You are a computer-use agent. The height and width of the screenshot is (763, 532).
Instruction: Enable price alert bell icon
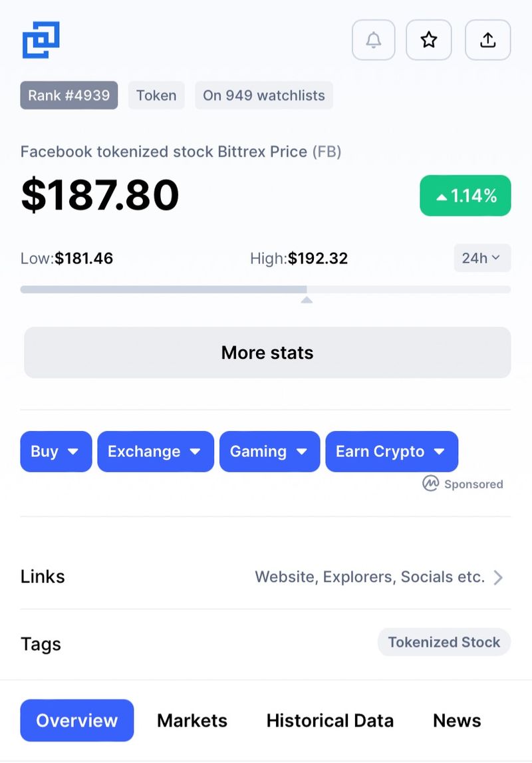point(374,40)
